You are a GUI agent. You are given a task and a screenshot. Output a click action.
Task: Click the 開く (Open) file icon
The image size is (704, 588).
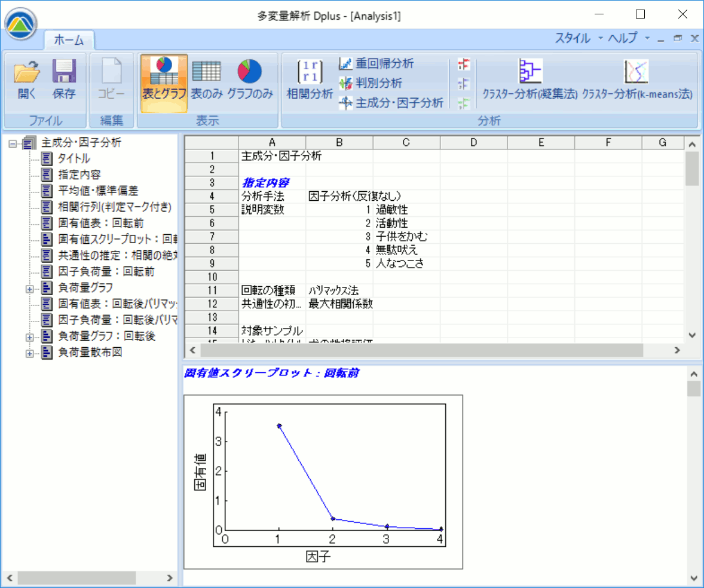[26, 79]
